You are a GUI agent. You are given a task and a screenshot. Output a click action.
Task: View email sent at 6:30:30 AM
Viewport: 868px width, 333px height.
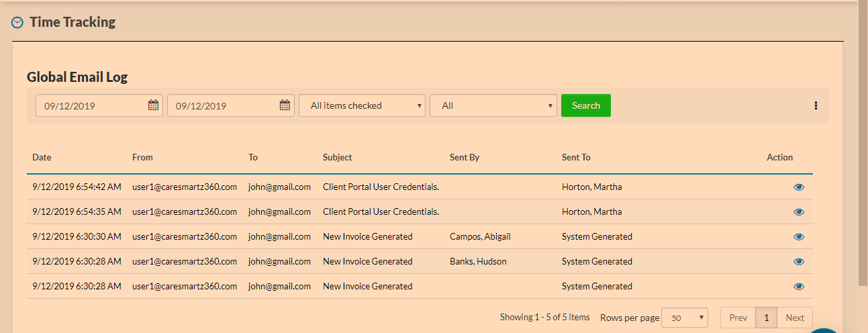click(799, 237)
